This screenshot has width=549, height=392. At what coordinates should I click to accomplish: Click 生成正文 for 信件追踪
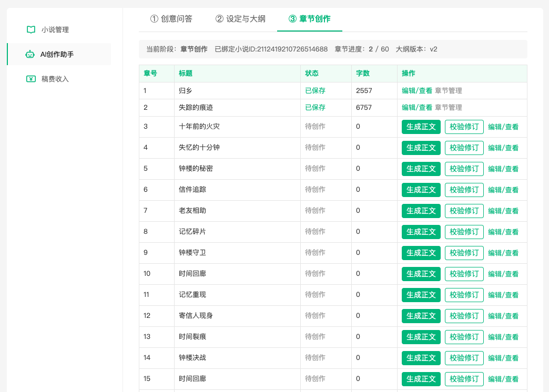pos(421,190)
